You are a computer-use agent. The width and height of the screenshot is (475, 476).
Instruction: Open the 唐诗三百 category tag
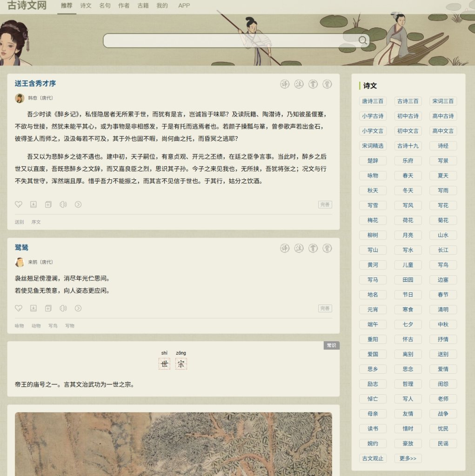coord(373,101)
